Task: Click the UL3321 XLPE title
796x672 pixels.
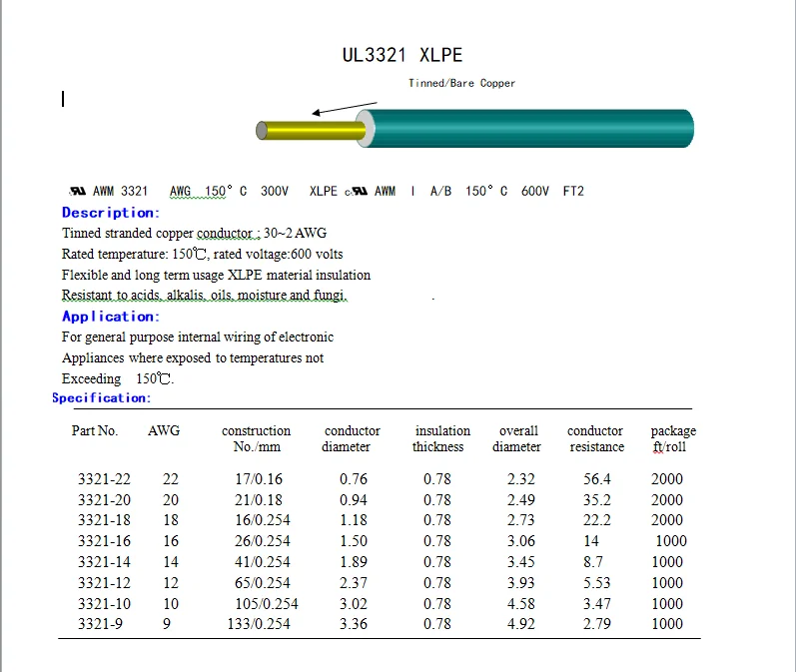Action: coord(402,55)
